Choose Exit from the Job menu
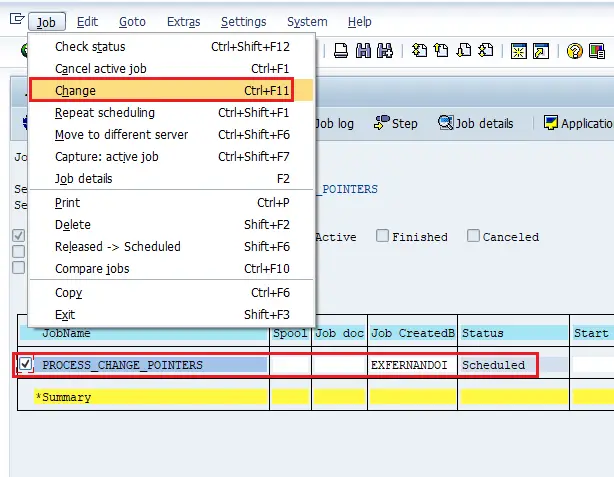 coord(172,314)
